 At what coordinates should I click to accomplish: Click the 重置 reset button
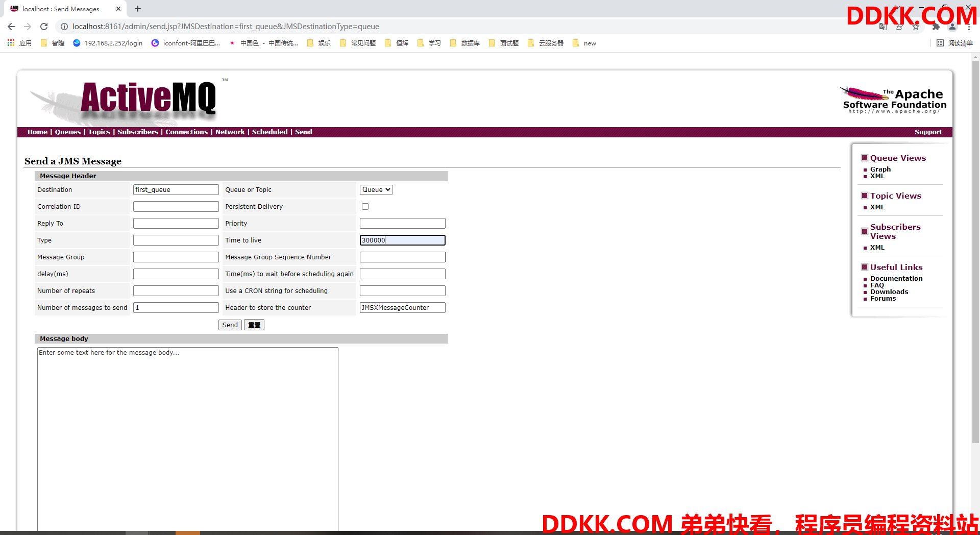click(254, 325)
